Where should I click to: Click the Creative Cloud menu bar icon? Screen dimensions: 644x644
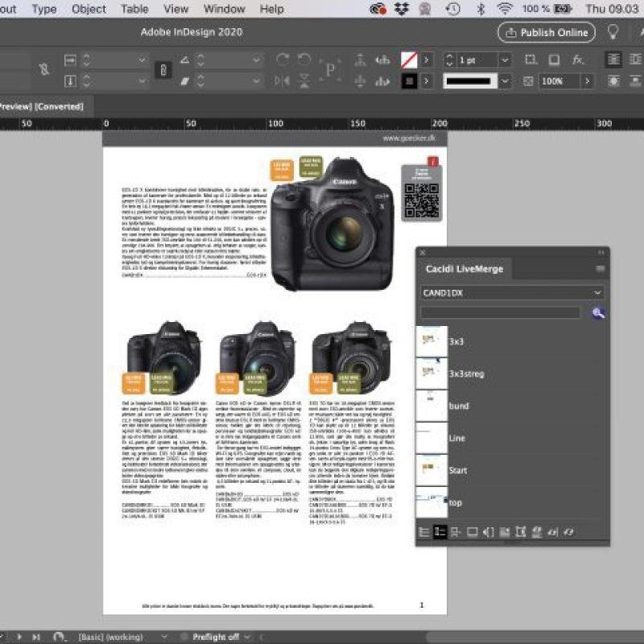[378, 9]
